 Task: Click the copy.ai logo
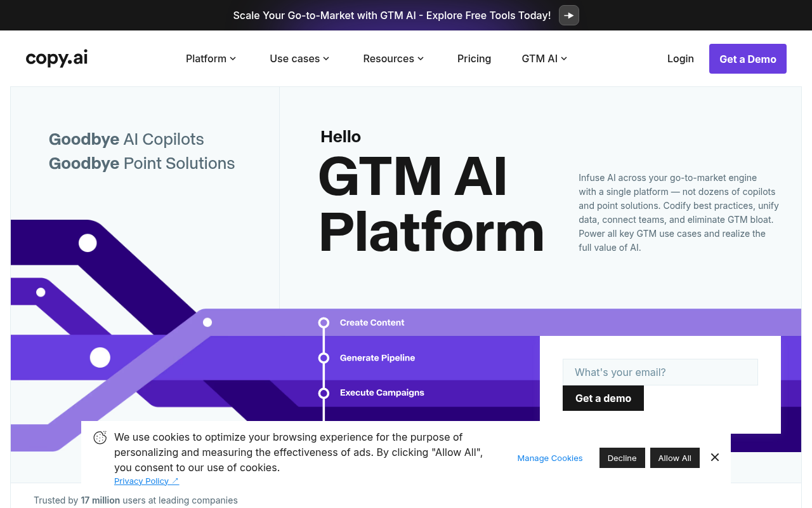click(56, 58)
